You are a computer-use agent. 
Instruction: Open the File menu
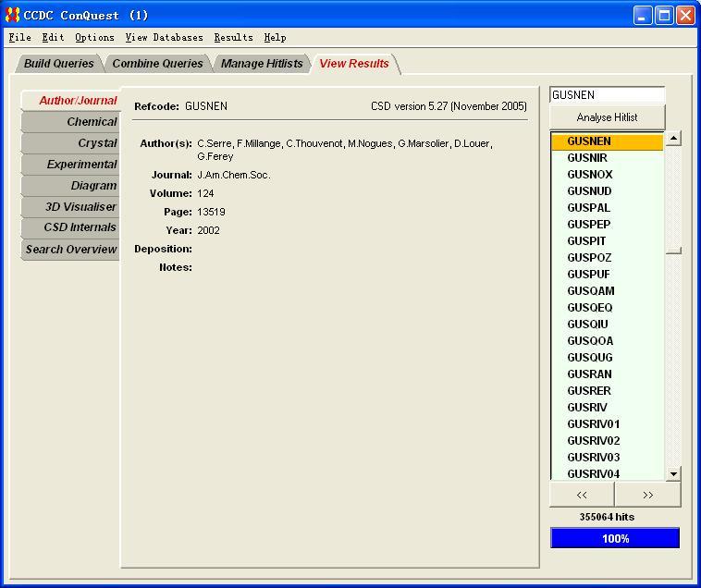tap(19, 38)
